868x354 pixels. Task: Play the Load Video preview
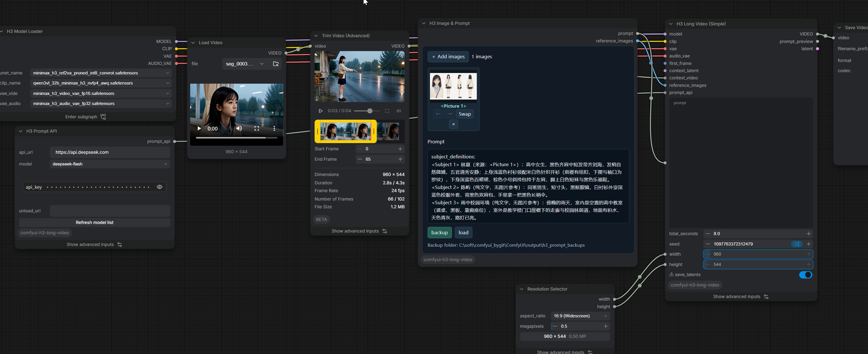point(199,128)
